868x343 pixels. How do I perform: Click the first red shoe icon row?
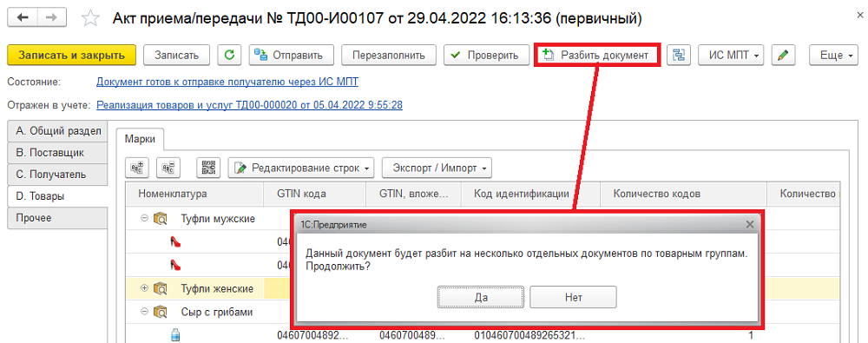click(175, 241)
